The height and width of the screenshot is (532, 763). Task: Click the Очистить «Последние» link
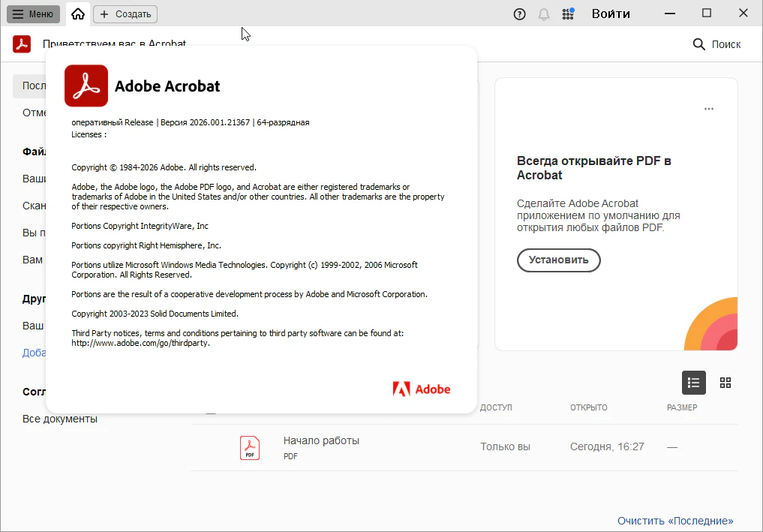click(674, 520)
